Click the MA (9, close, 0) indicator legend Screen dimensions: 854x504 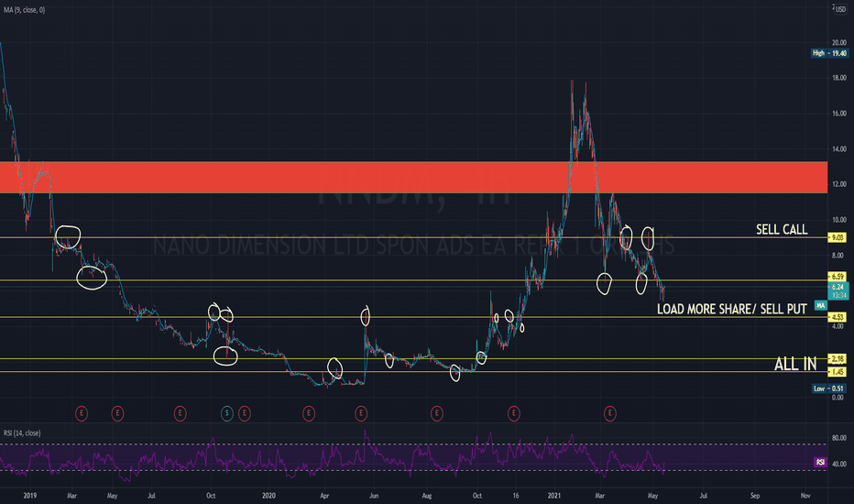24,10
